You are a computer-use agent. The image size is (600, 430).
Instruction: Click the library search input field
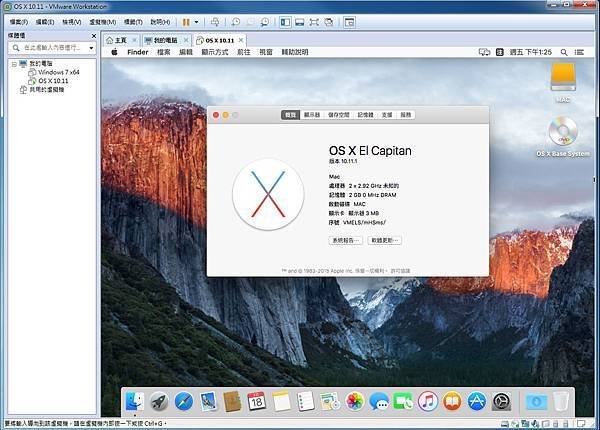[x=50, y=48]
